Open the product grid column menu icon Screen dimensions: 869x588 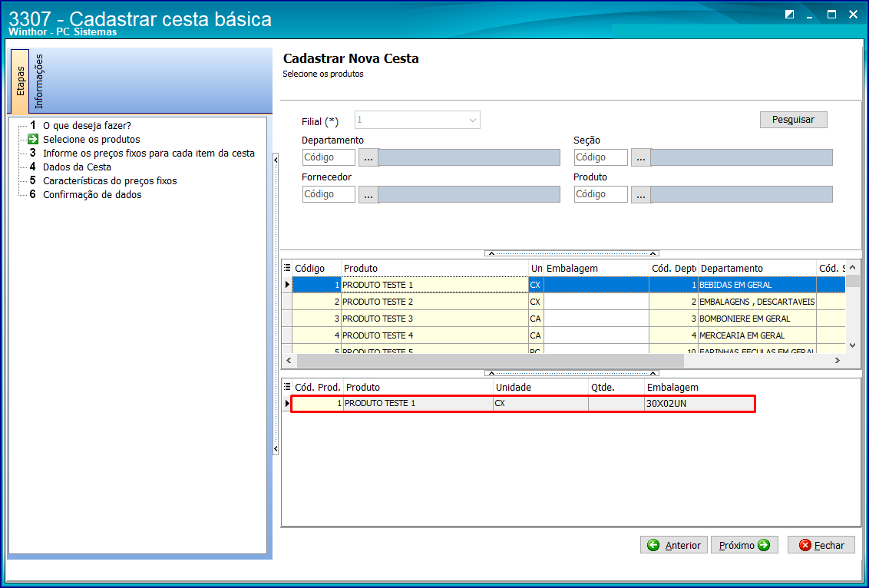click(287, 268)
